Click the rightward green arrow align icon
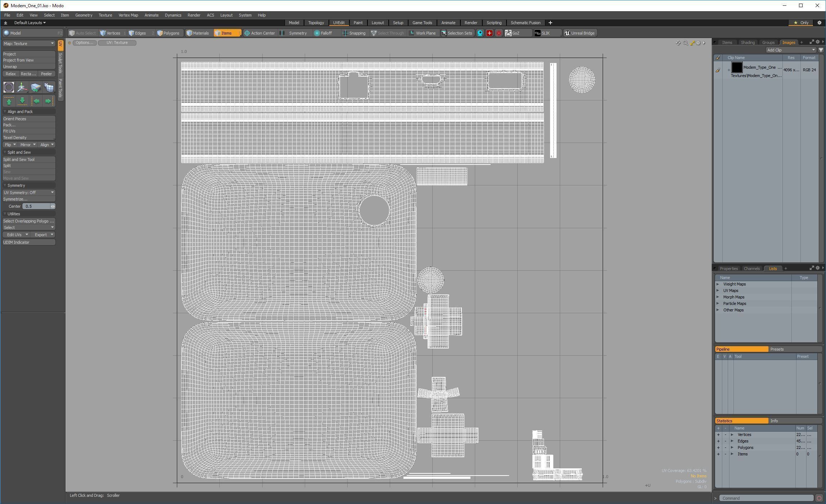Screen dimensions: 826x504 coord(48,101)
